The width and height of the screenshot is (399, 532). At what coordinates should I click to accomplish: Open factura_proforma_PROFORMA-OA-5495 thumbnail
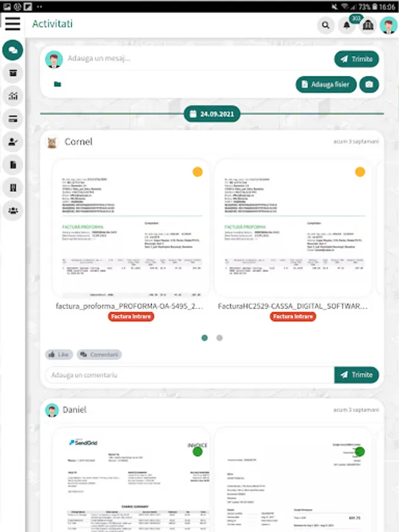(x=131, y=228)
